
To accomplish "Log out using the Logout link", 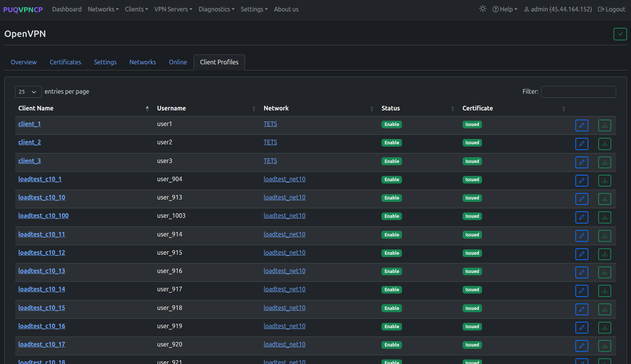I will tap(612, 9).
